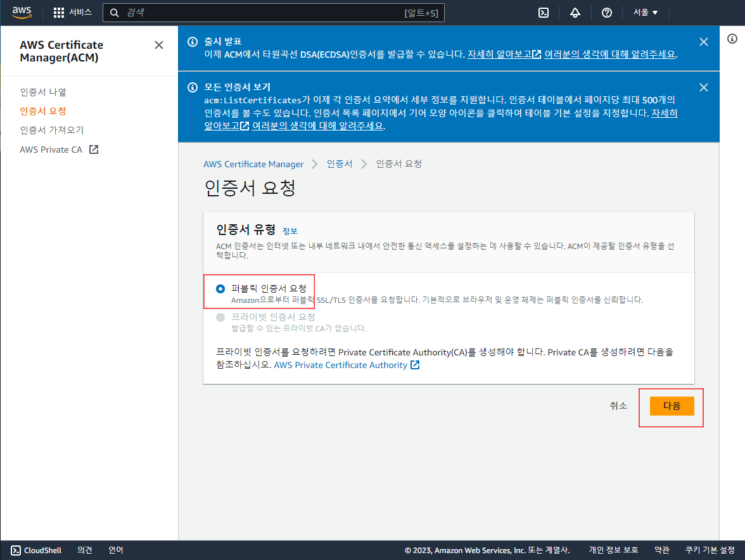Screen dimensions: 745x560
Task: Open feedback link in 모든 인증서 보기 banner
Action: (317, 126)
